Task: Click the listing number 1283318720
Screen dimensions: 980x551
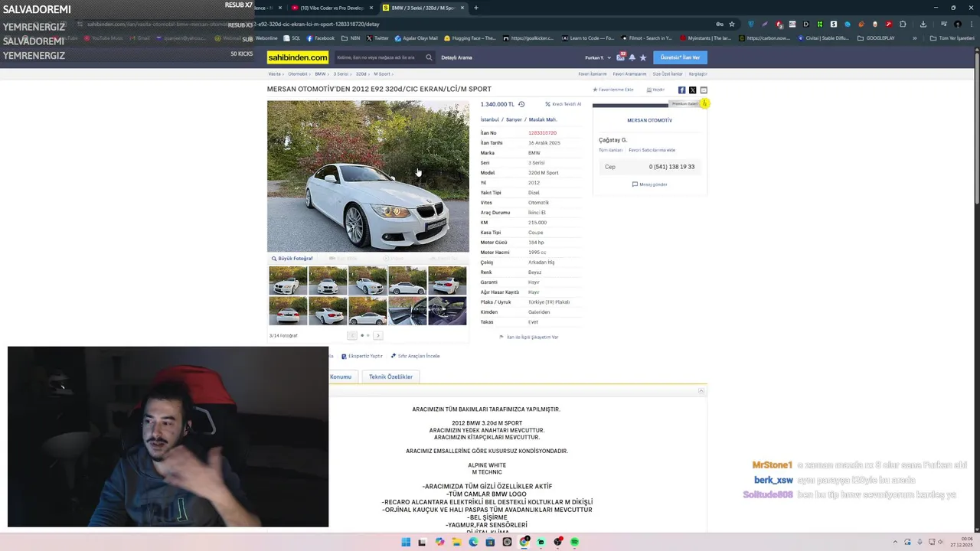Action: [542, 133]
